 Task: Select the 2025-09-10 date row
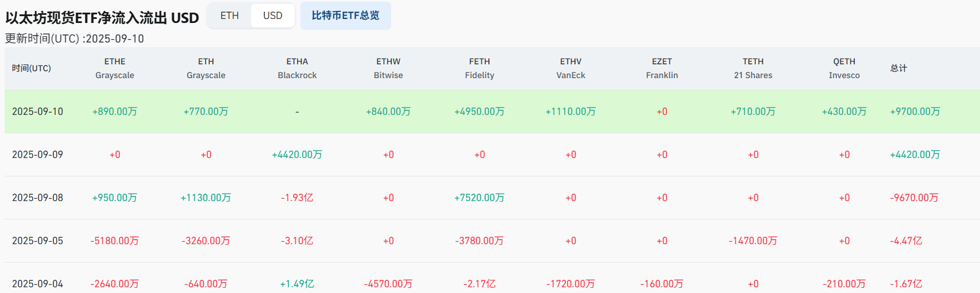pos(37,111)
